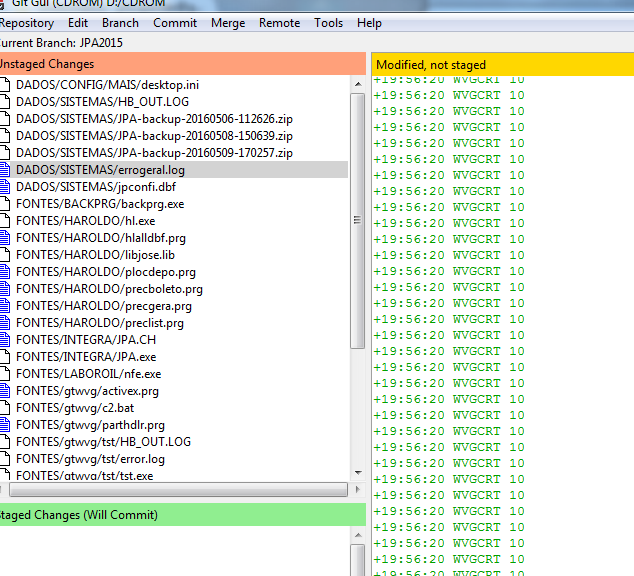Click blue icon beside plocdepo.prg
The width and height of the screenshot is (634, 576).
pos(4,272)
